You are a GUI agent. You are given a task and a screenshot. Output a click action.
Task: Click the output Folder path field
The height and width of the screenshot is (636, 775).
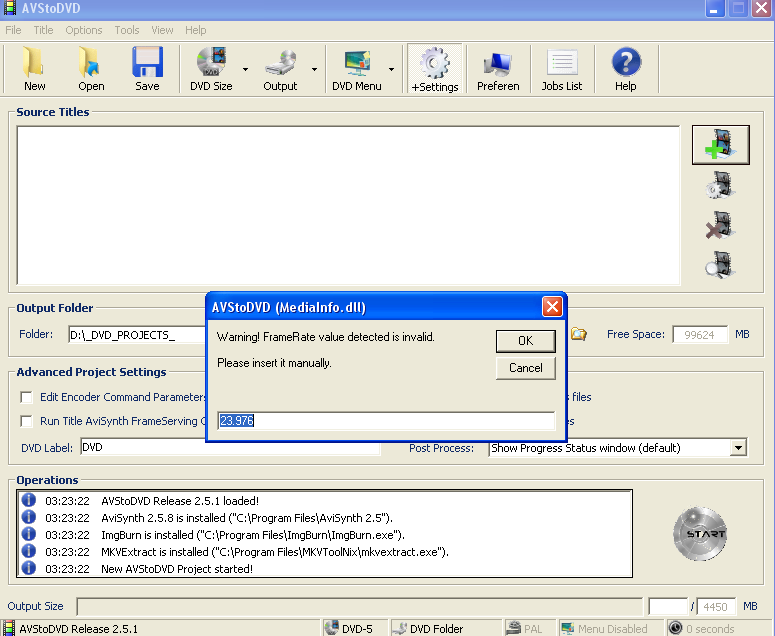[x=137, y=335]
